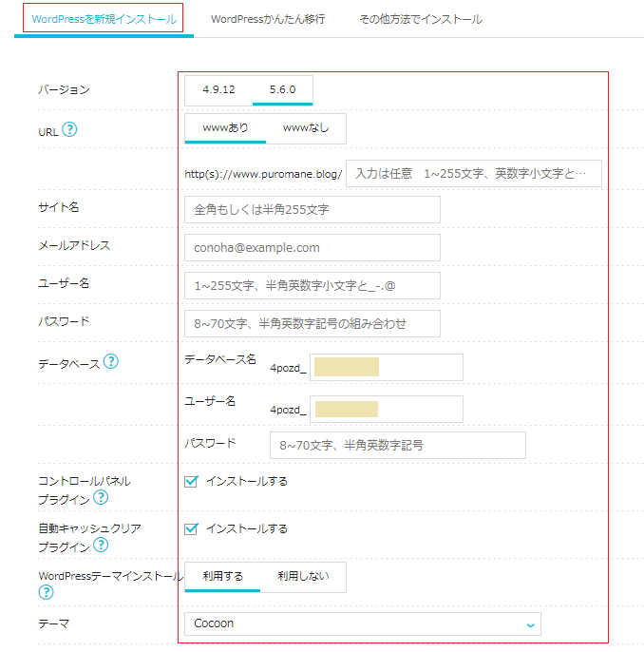Screen dimensions: 644x652
Task: Select version 4.9.12
Action: pyautogui.click(x=219, y=89)
